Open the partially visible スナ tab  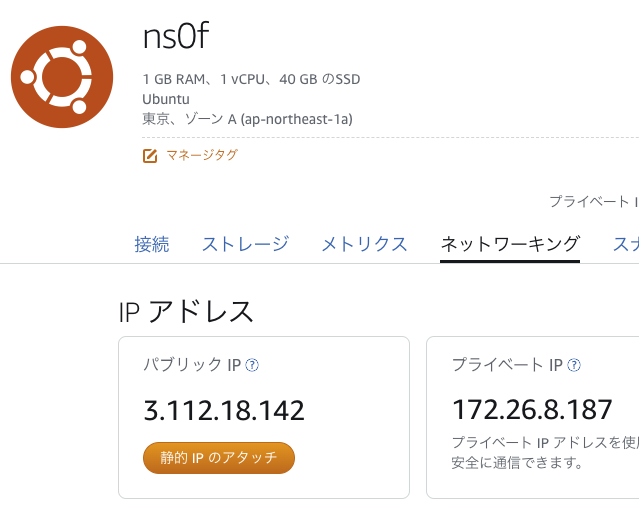625,244
